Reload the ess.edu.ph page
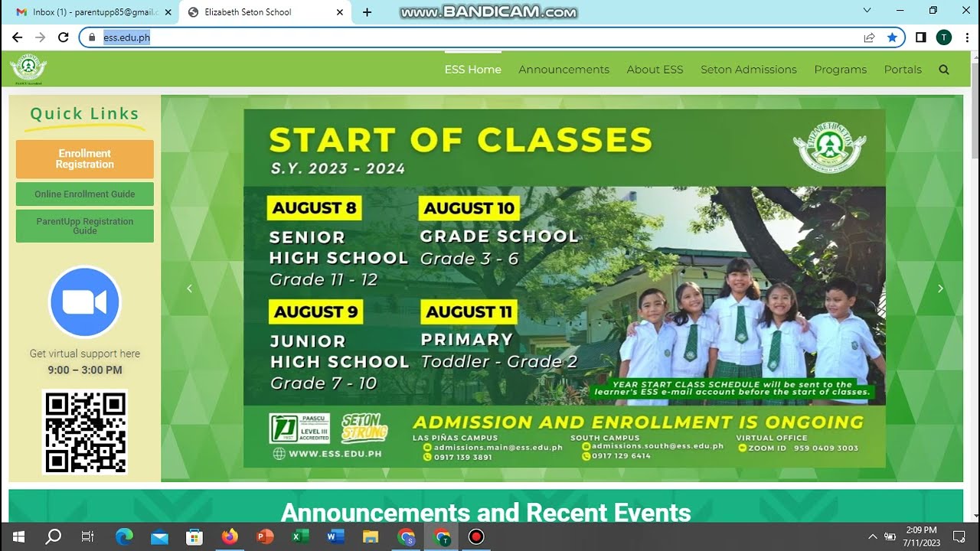Image resolution: width=980 pixels, height=551 pixels. tap(64, 37)
